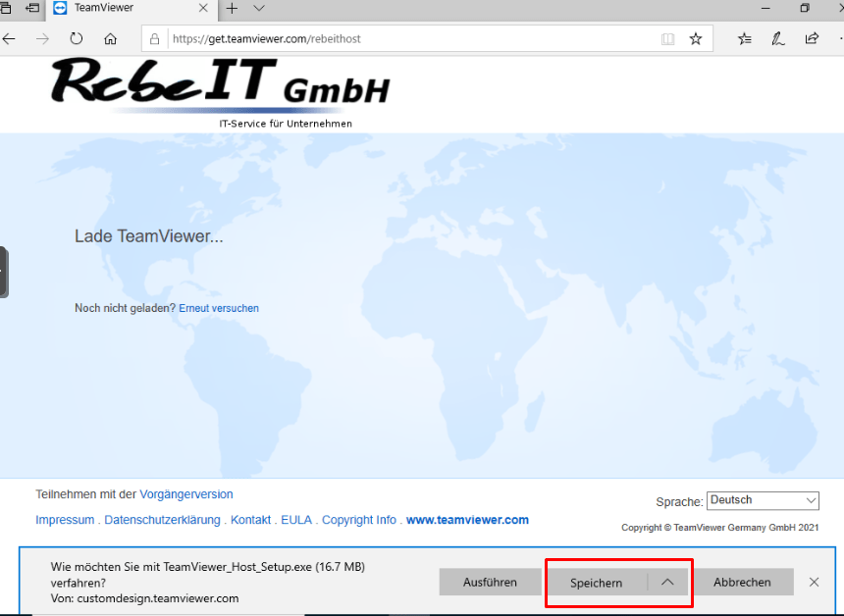Open the browser home page icon
The width and height of the screenshot is (844, 616).
[110, 38]
